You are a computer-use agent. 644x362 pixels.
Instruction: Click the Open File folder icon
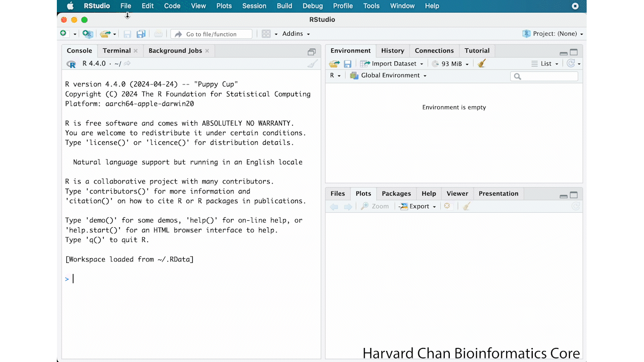click(105, 34)
